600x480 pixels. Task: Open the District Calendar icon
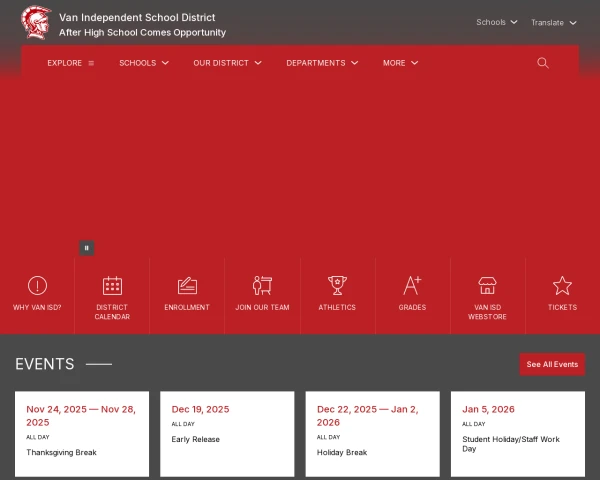pyautogui.click(x=112, y=286)
